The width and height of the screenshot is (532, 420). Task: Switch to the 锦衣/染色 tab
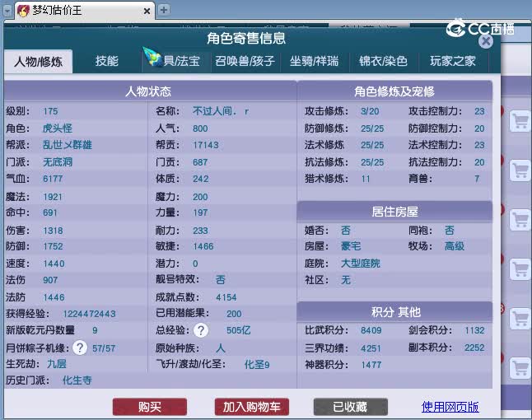(384, 61)
